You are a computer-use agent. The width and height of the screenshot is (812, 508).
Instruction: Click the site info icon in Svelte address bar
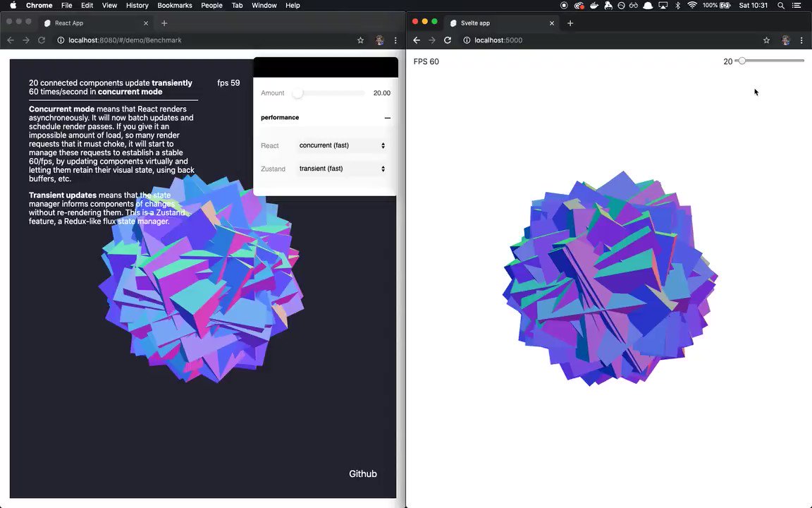tap(467, 40)
